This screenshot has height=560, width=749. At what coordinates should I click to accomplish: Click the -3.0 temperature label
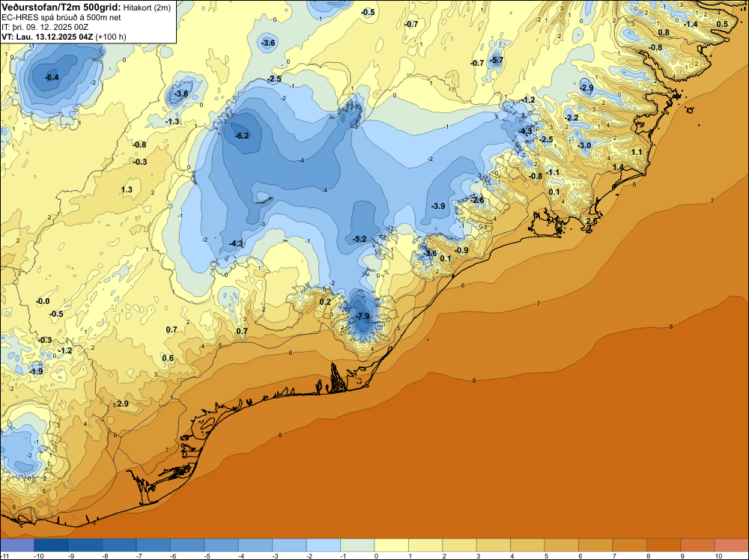(584, 145)
